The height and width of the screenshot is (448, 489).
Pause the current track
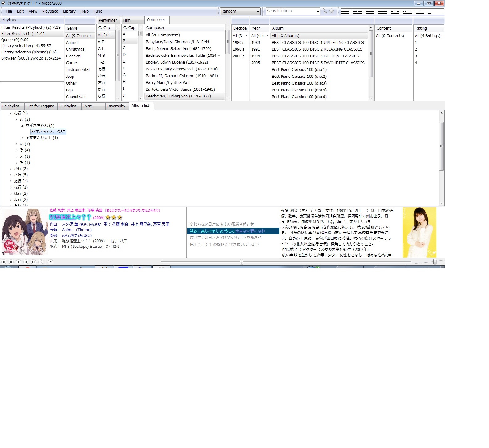click(x=11, y=262)
